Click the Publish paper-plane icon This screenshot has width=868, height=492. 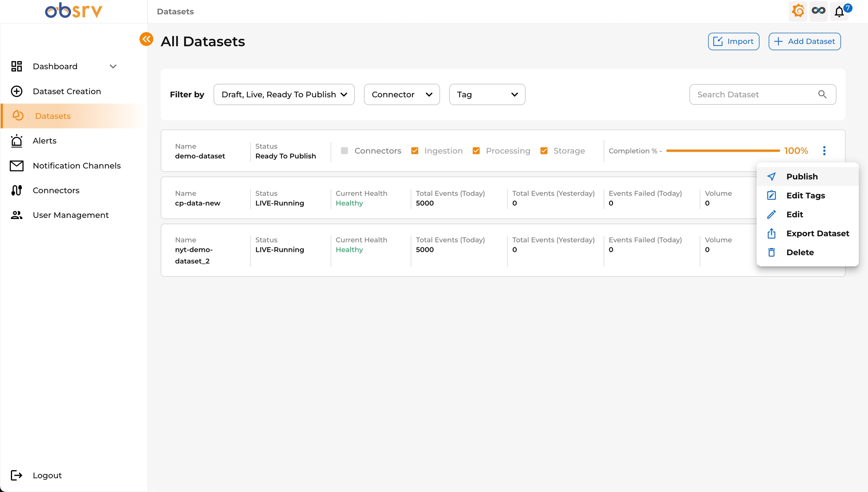[x=772, y=176]
